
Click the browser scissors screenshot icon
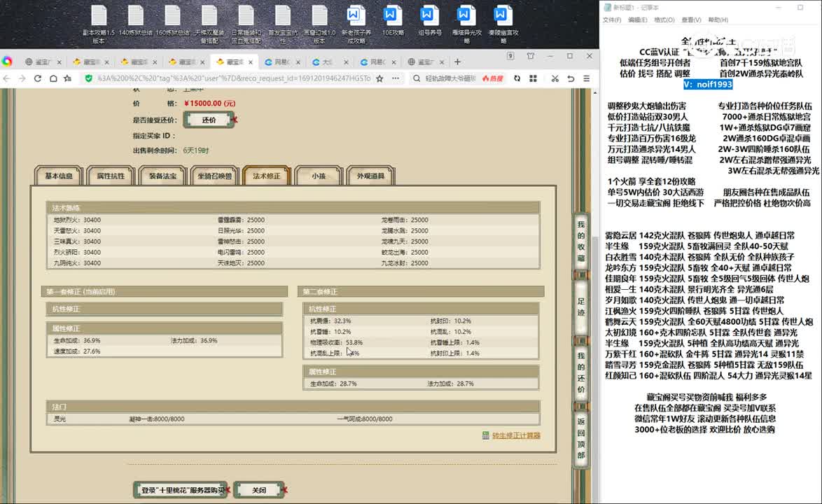555,78
